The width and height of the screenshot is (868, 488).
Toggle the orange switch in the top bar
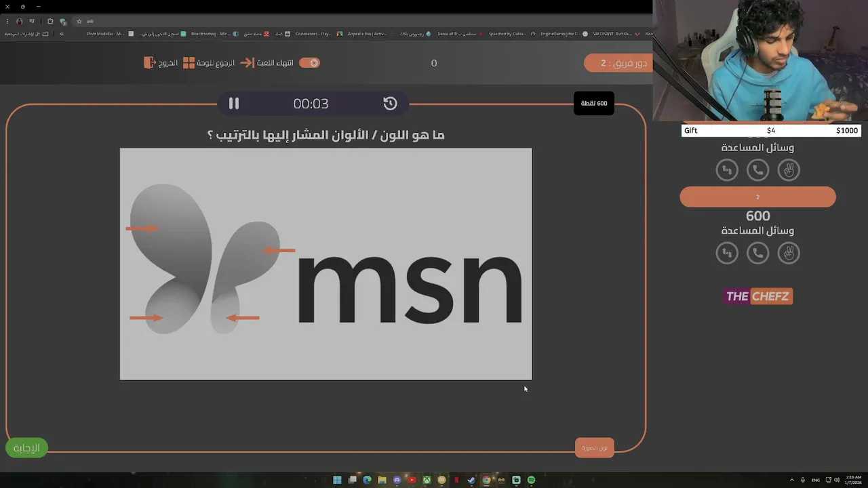click(x=309, y=62)
